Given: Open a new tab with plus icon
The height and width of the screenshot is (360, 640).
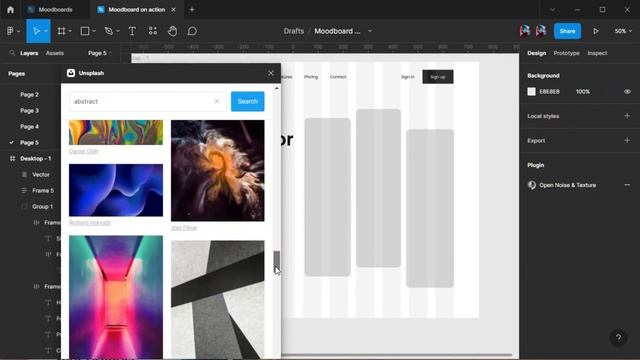Looking at the screenshot, I should coord(192,9).
